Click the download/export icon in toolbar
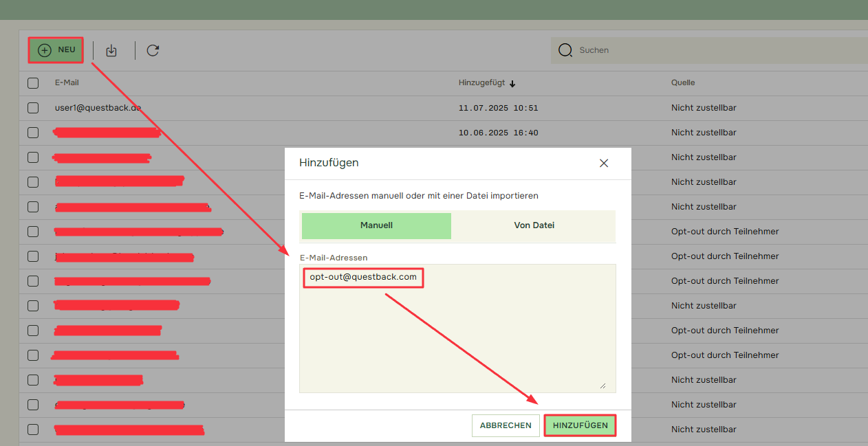This screenshot has width=868, height=446. coord(111,50)
